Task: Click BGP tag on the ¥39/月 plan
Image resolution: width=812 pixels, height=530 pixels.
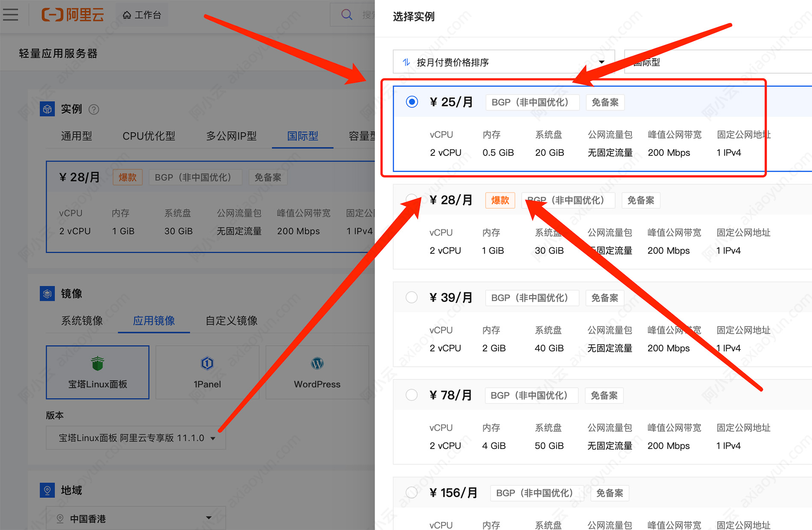Action: [532, 298]
